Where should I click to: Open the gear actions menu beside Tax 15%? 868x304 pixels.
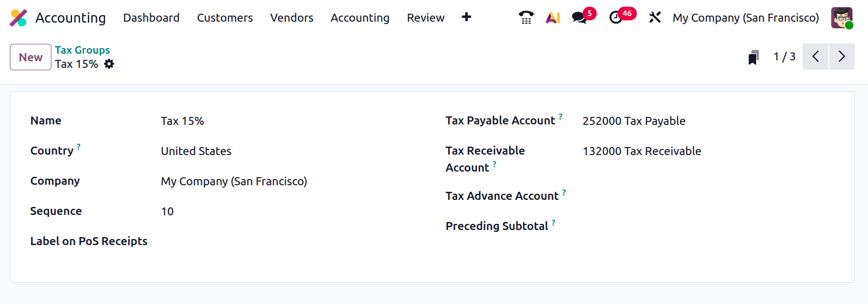click(x=109, y=64)
